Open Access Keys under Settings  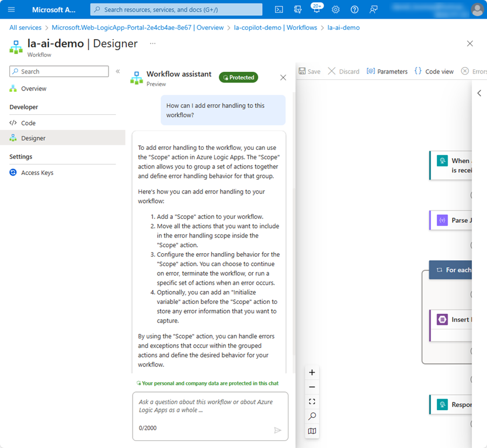click(37, 173)
